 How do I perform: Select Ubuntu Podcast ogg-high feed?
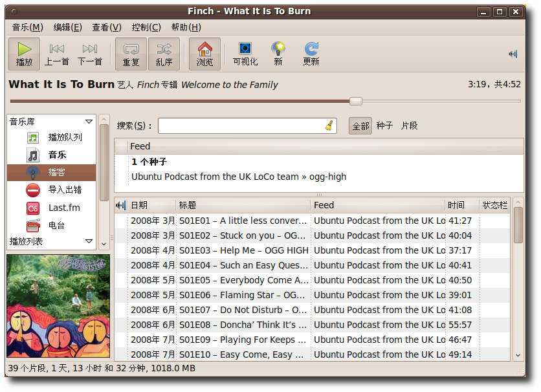319,177
